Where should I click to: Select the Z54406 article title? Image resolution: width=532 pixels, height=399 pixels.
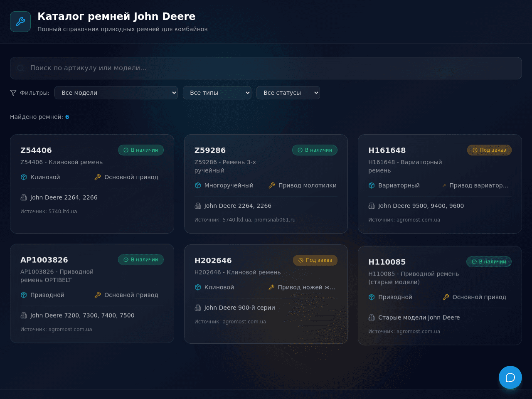click(36, 150)
